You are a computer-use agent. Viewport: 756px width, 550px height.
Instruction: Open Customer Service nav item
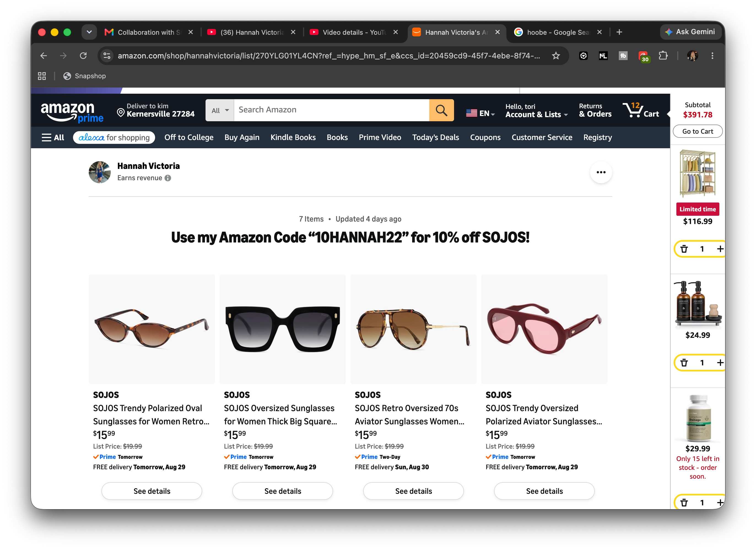click(542, 137)
